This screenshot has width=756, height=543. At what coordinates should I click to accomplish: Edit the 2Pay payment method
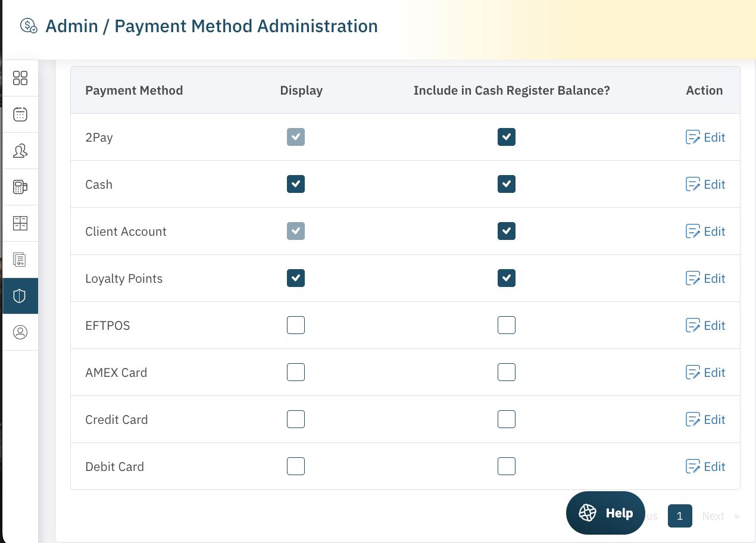point(705,138)
